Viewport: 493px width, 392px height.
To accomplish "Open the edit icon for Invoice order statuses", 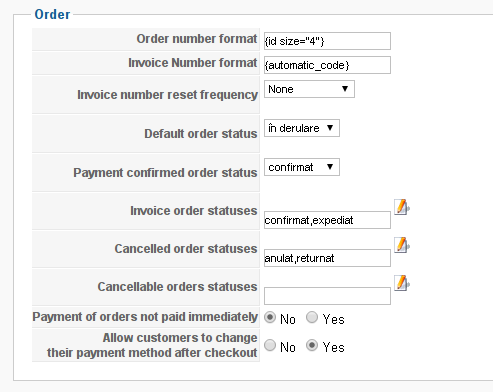I will click(402, 207).
